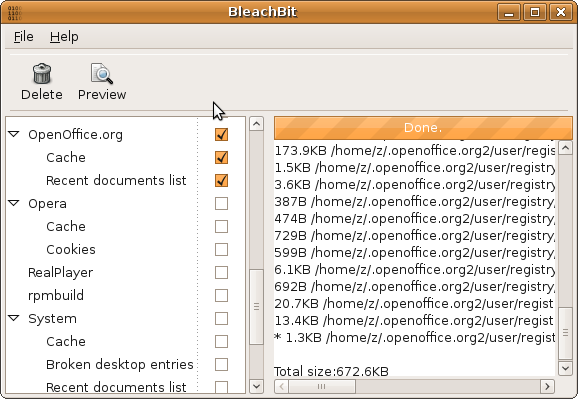The image size is (578, 399).
Task: Uncheck OpenOffice.org Recent documents list checkbox
Action: [x=221, y=180]
